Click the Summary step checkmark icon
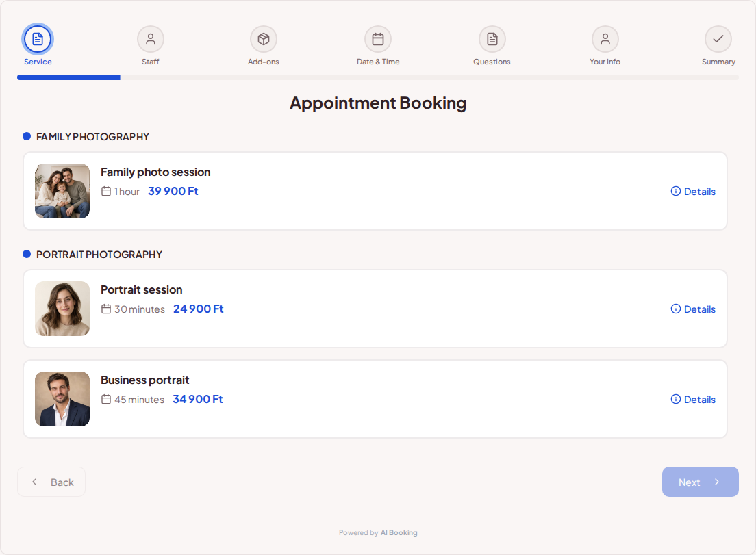 [x=718, y=39]
